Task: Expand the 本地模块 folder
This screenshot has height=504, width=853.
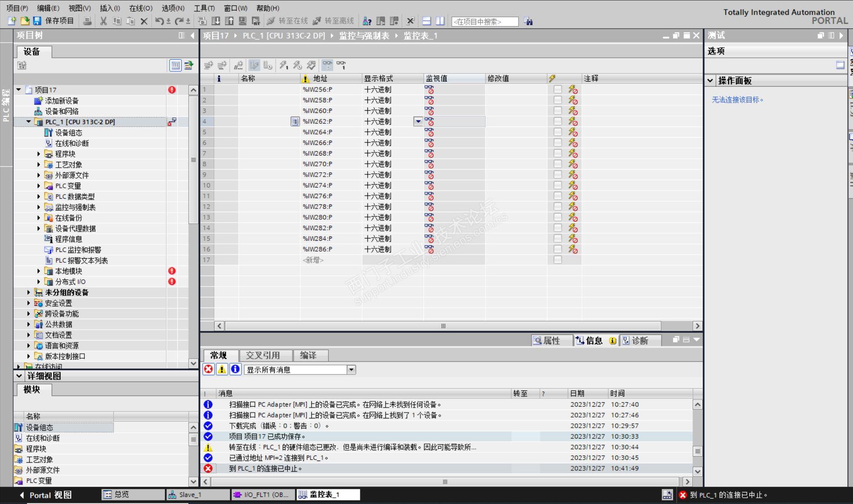Action: [x=39, y=271]
